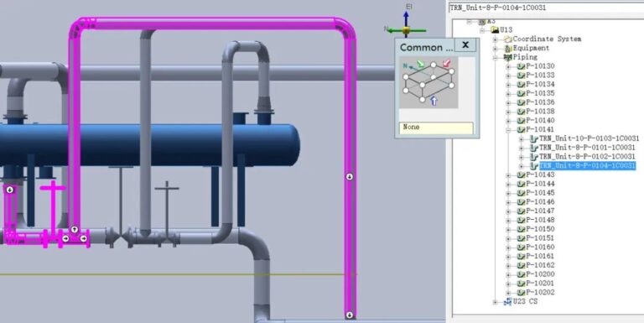
Task: Expand the Coordinate System node
Action: click(496, 39)
